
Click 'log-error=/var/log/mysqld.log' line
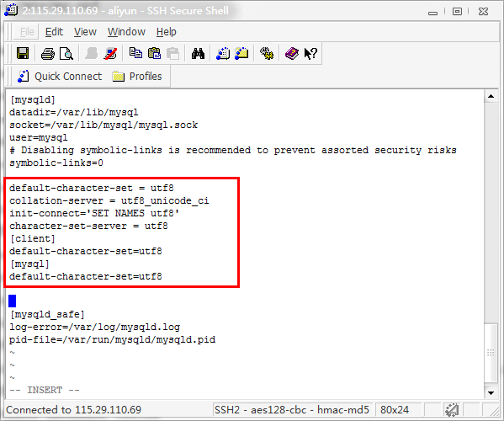95,327
